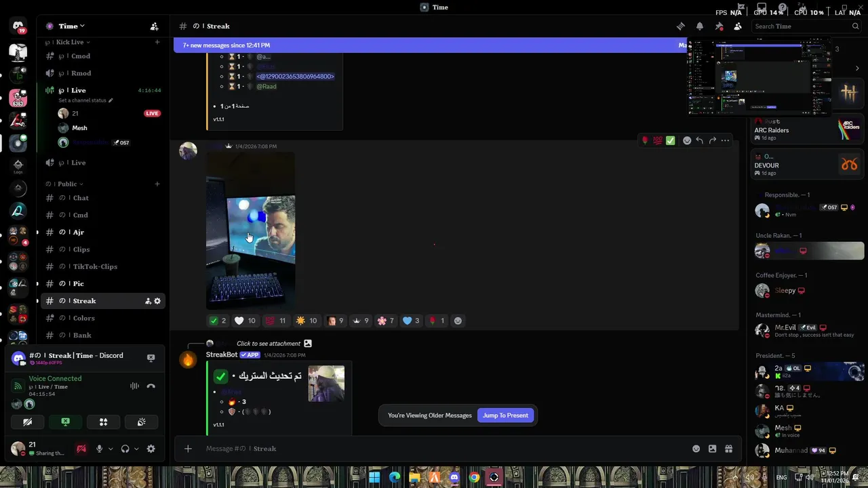Open the Threads icon in channel header

681,26
